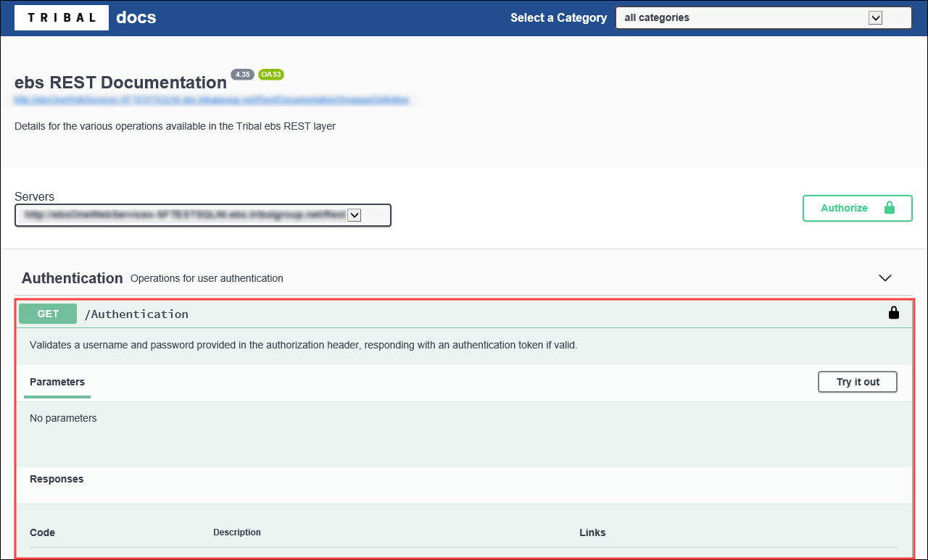Image resolution: width=928 pixels, height=560 pixels.
Task: Open the all categories dropdown
Action: (x=763, y=17)
